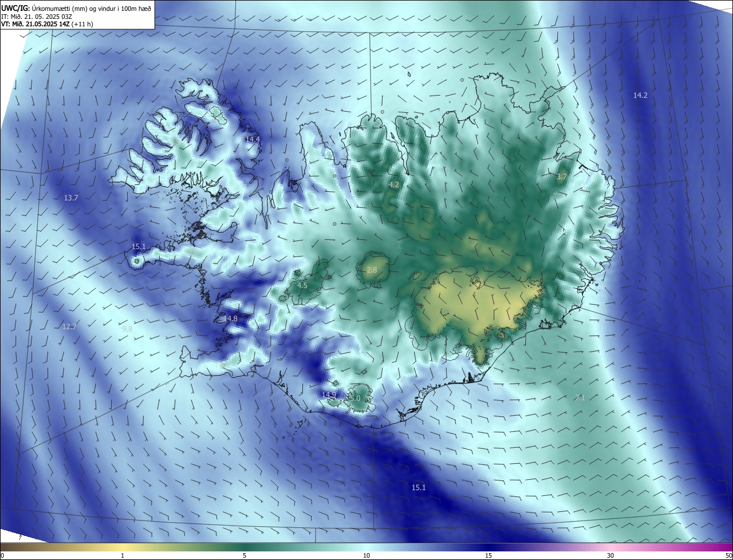
Task: Click the 14.9 value label near the south coast
Action: point(329,395)
